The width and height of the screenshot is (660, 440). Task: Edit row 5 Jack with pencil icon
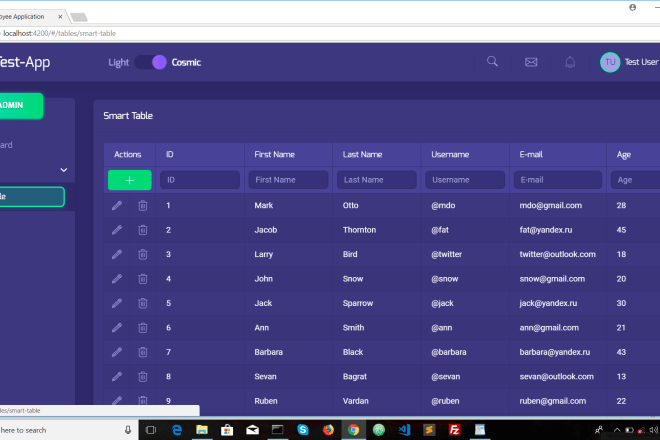point(117,303)
